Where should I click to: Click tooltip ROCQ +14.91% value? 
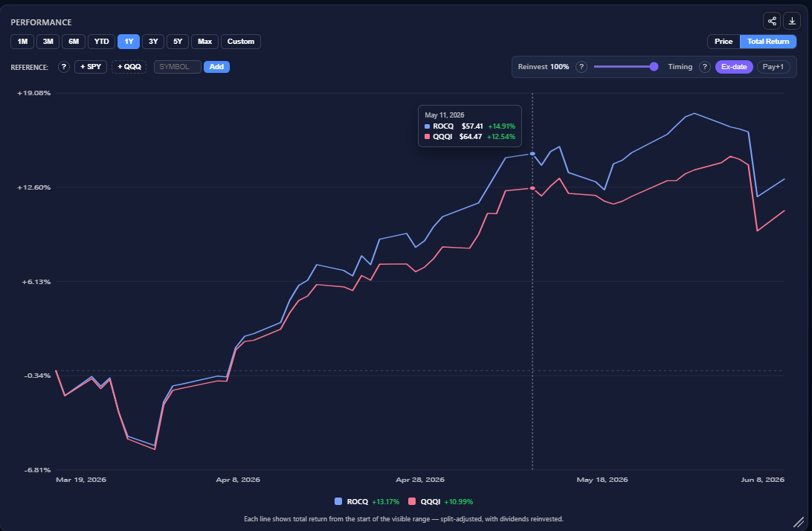pos(502,126)
